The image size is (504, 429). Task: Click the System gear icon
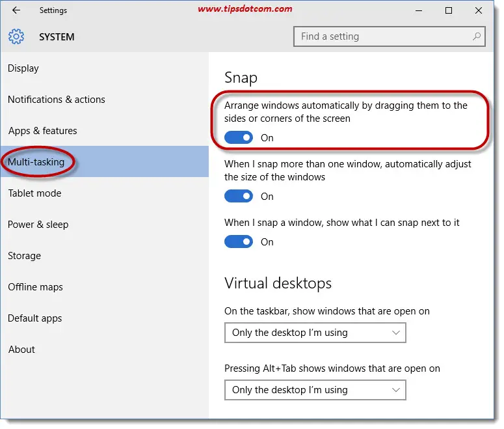pyautogui.click(x=16, y=36)
